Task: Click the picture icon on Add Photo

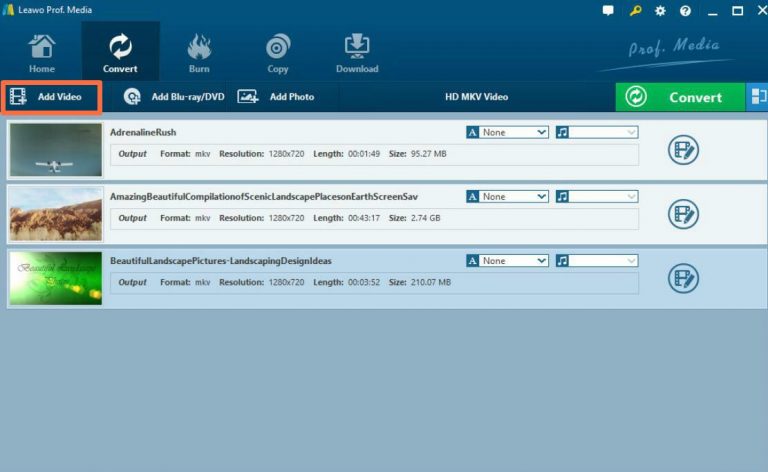Action: (x=248, y=96)
